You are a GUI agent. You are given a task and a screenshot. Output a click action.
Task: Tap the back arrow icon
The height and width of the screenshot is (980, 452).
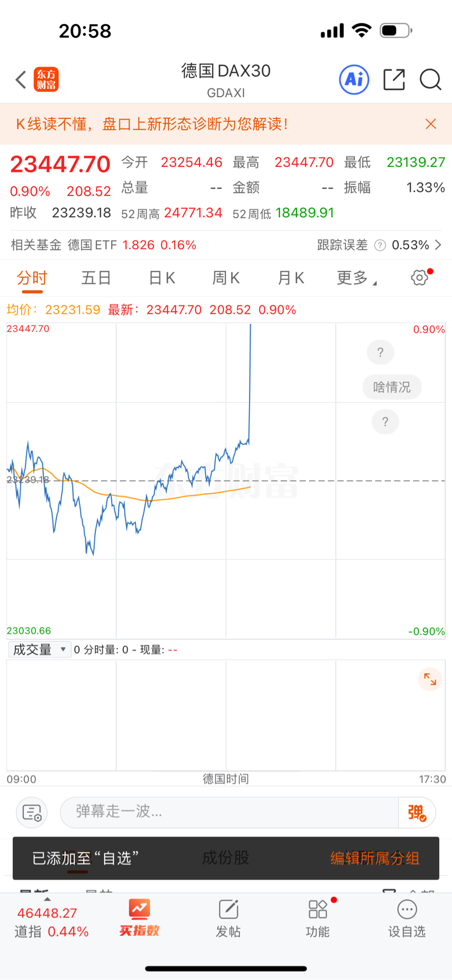[21, 79]
